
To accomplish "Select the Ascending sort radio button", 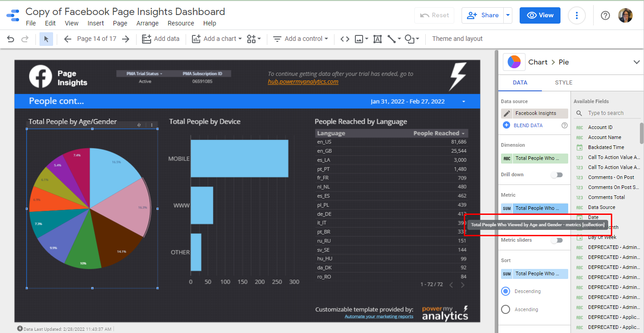I will tap(506, 309).
